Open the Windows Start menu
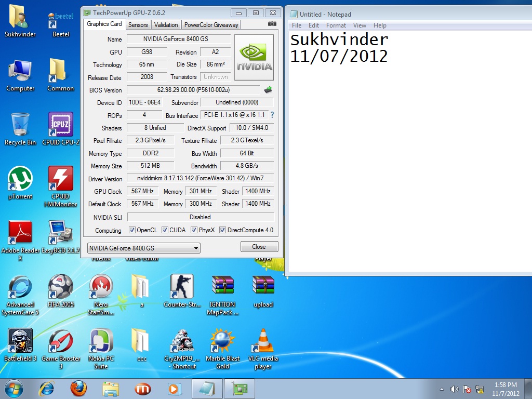The image size is (532, 399). point(14,389)
